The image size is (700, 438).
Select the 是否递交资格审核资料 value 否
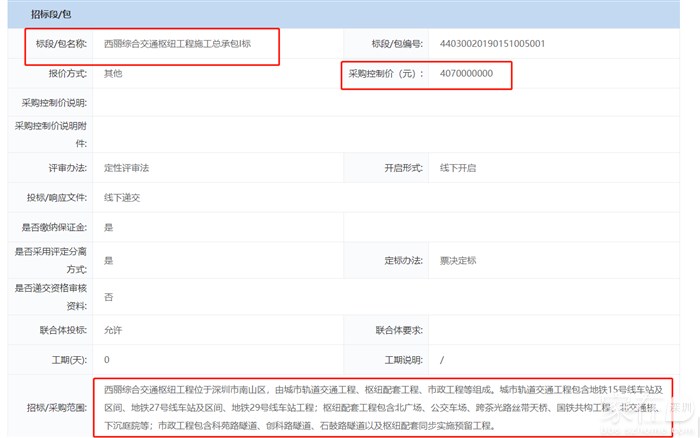pos(109,297)
